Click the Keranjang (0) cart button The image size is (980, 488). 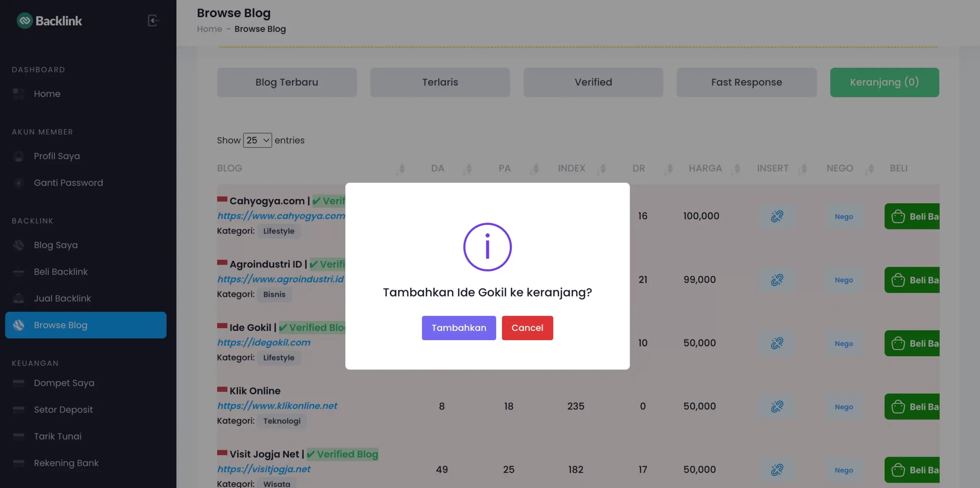tap(884, 82)
